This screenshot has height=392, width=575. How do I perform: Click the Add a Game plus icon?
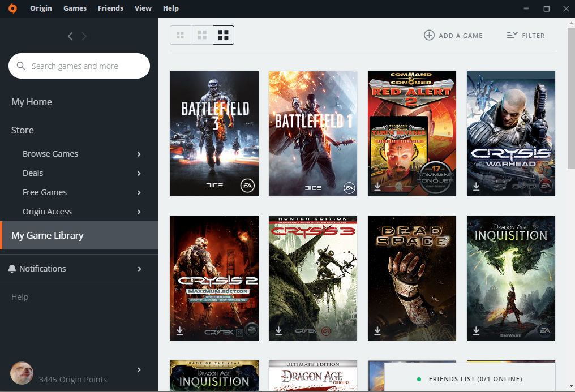coord(429,35)
